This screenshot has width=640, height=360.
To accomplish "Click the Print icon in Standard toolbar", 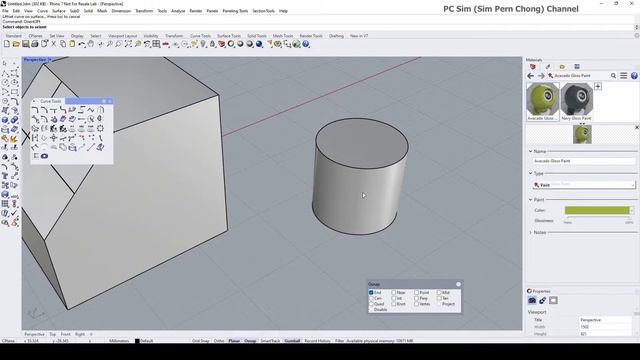I will pyautogui.click(x=35, y=44).
